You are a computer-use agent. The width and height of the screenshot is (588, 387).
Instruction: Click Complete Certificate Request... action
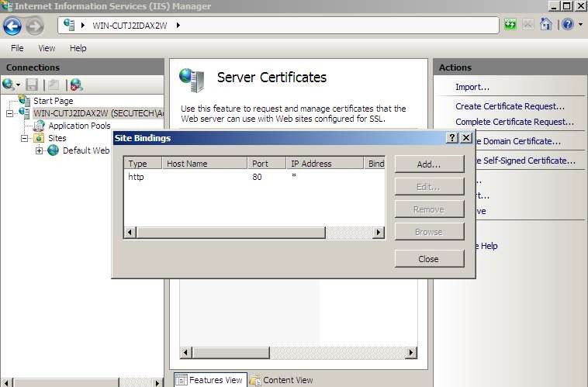tap(514, 122)
